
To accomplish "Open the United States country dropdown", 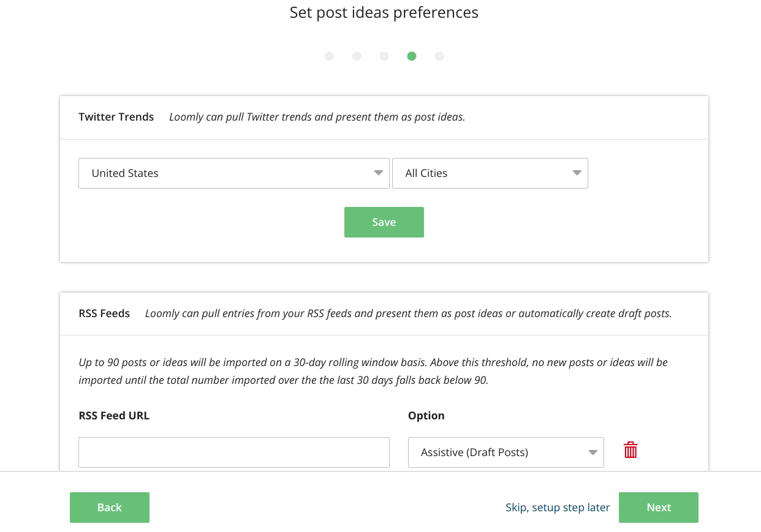I will [x=234, y=173].
